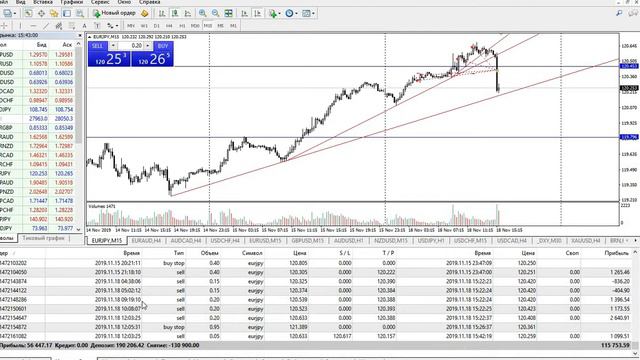
Task: Zoom in the chart with magnifier plus
Action: [x=202, y=13]
